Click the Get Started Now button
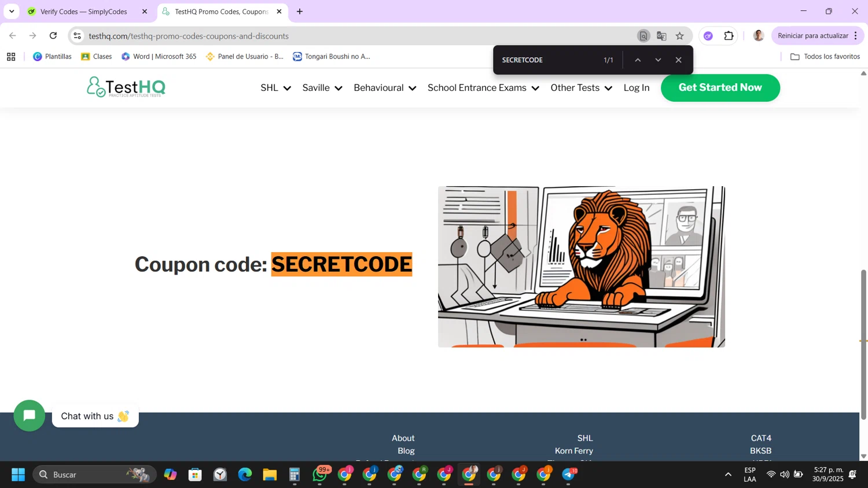Image resolution: width=868 pixels, height=488 pixels. point(720,88)
